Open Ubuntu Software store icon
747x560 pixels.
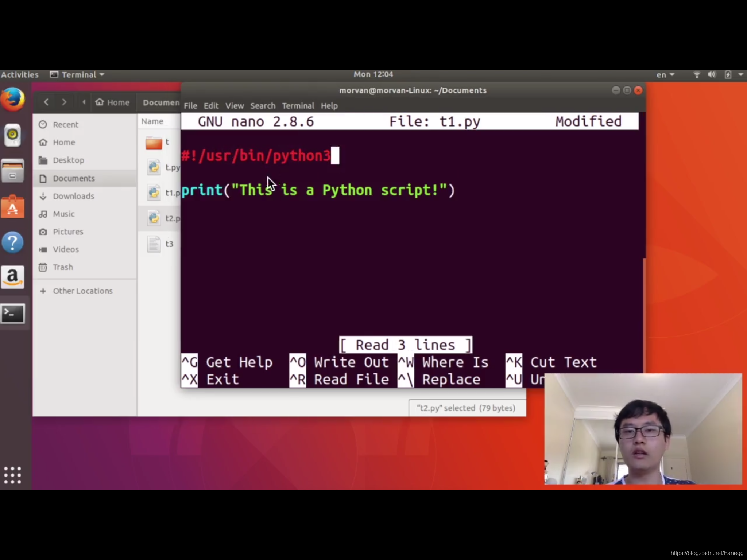pyautogui.click(x=13, y=207)
